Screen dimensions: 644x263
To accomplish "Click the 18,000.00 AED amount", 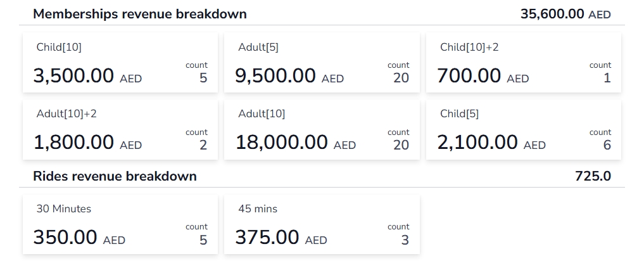I will [296, 143].
